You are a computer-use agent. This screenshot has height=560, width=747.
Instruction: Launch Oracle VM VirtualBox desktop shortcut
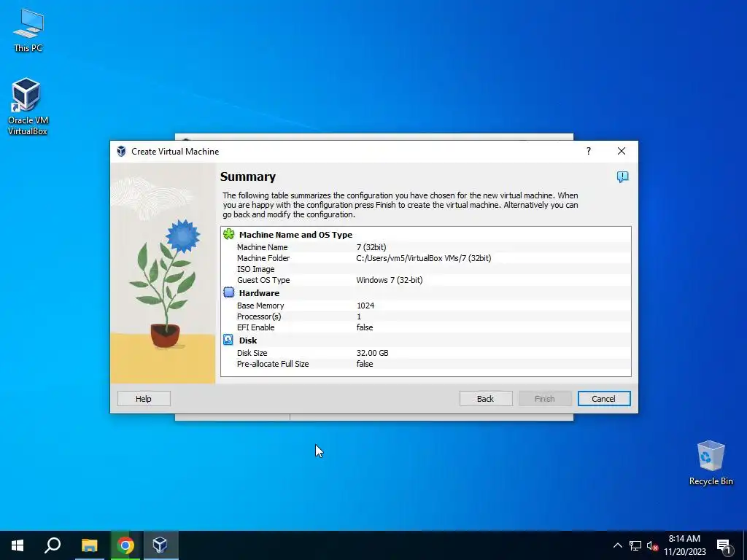(x=28, y=106)
